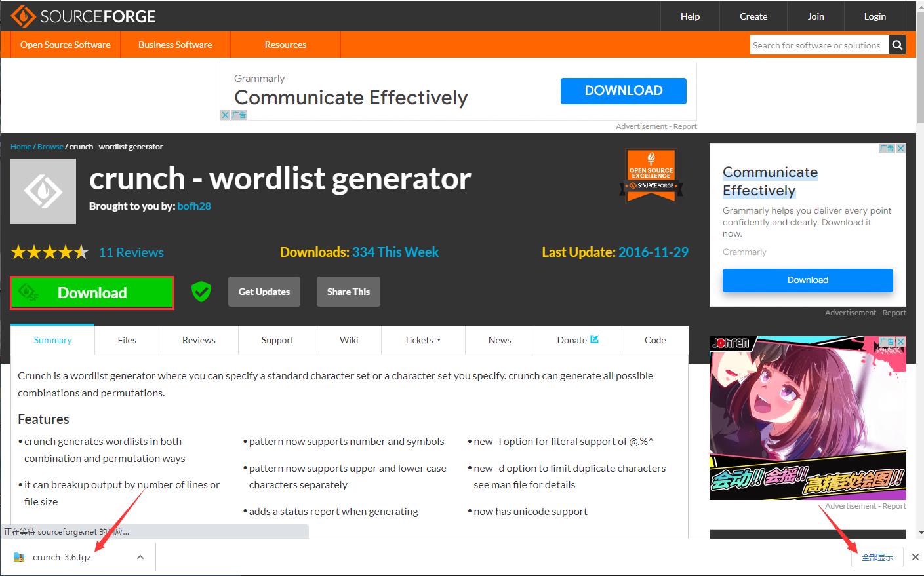
Task: Switch to the Code tab
Action: (x=655, y=340)
